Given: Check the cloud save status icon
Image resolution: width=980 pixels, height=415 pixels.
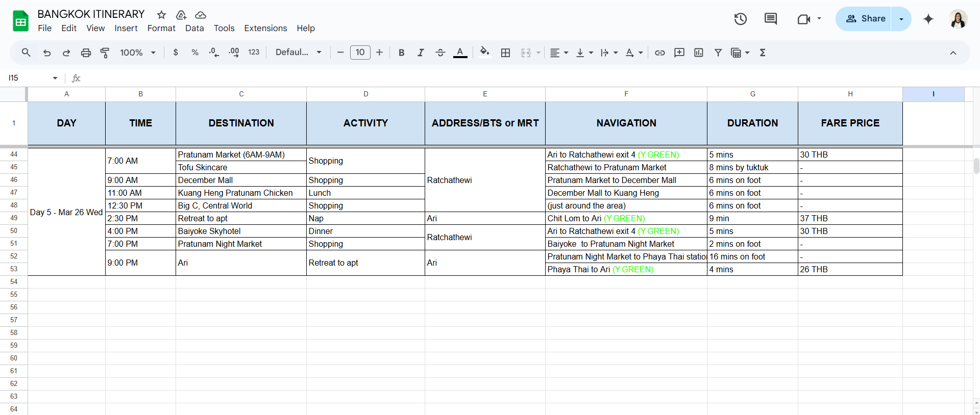Looking at the screenshot, I should coord(201,15).
